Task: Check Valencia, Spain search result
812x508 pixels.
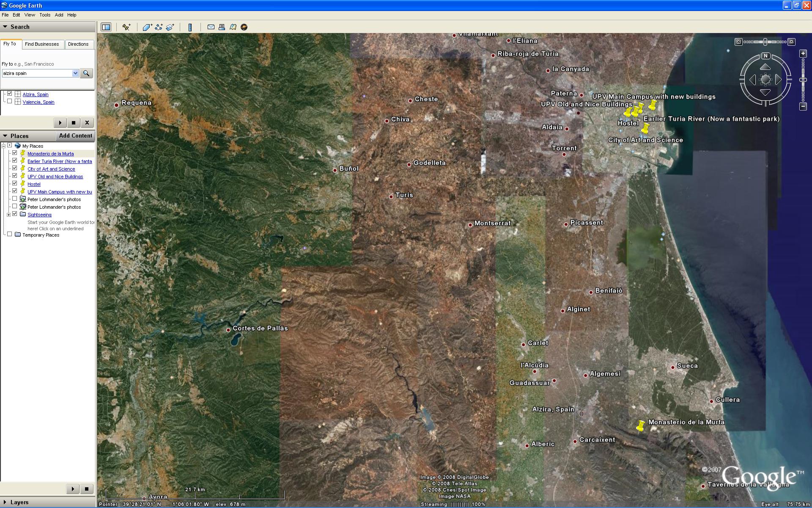Action: [x=10, y=102]
